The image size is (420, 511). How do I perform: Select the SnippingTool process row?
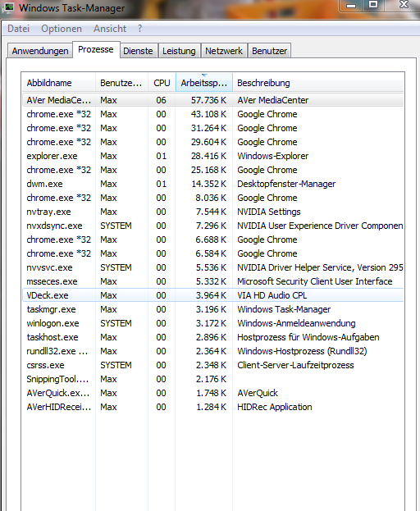[x=213, y=379]
